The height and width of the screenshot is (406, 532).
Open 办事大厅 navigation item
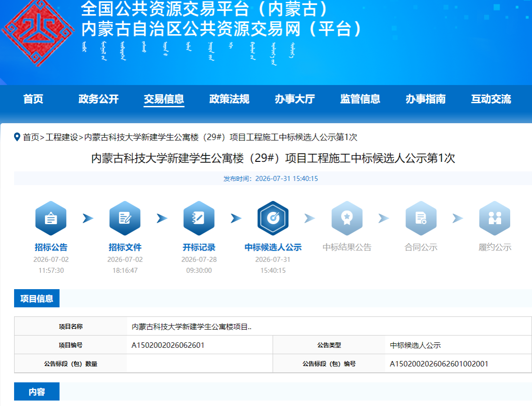coord(295,99)
